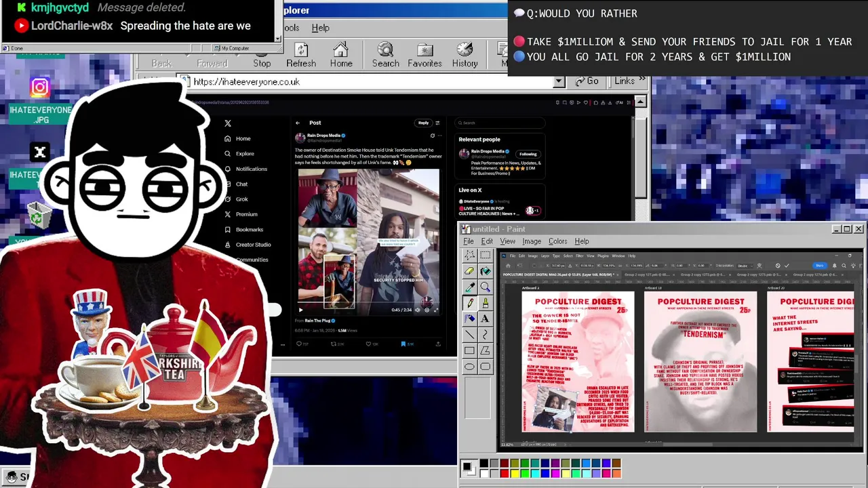868x488 pixels.
Task: Click the post's back arrow
Action: (x=298, y=123)
